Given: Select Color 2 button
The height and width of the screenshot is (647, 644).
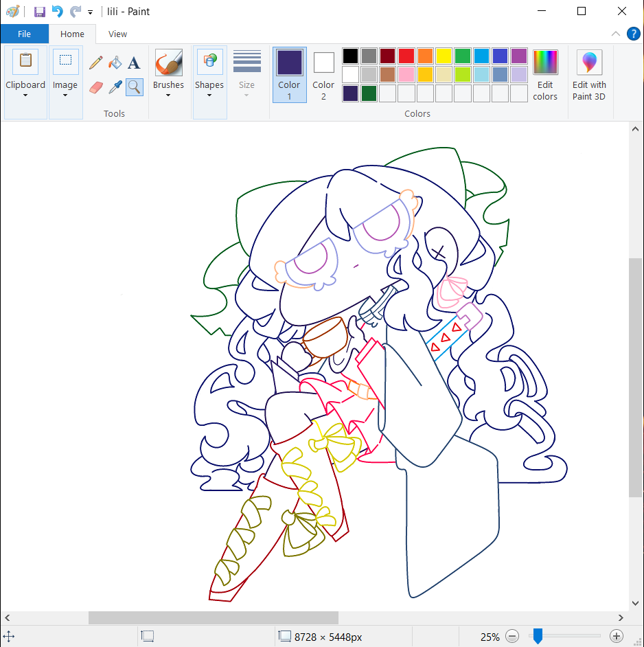Looking at the screenshot, I should pos(323,75).
